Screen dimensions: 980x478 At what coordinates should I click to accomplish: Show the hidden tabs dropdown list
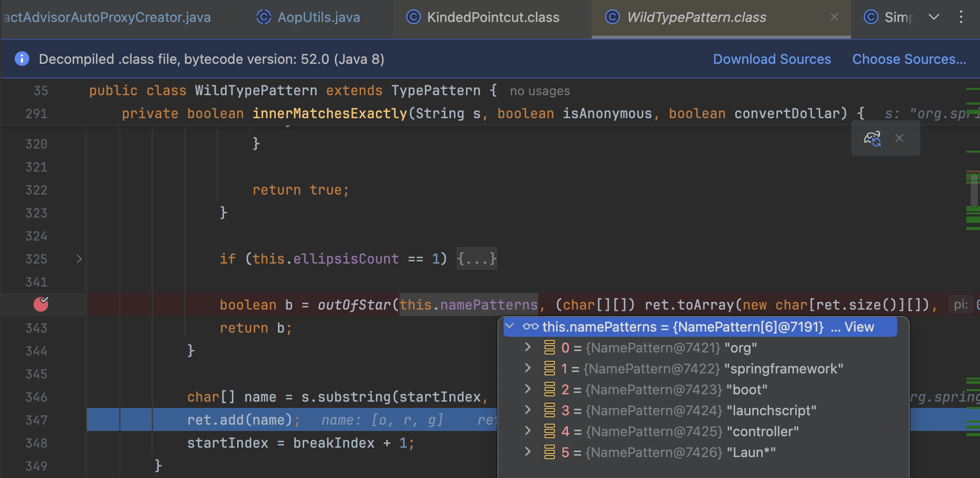point(934,17)
